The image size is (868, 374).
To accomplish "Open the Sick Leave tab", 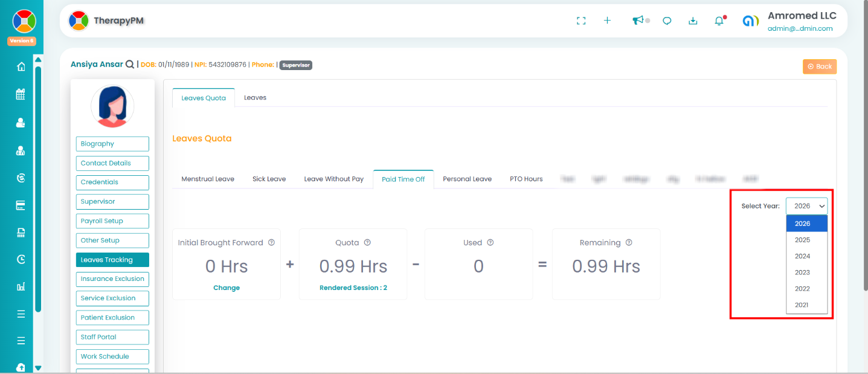I will [x=269, y=179].
